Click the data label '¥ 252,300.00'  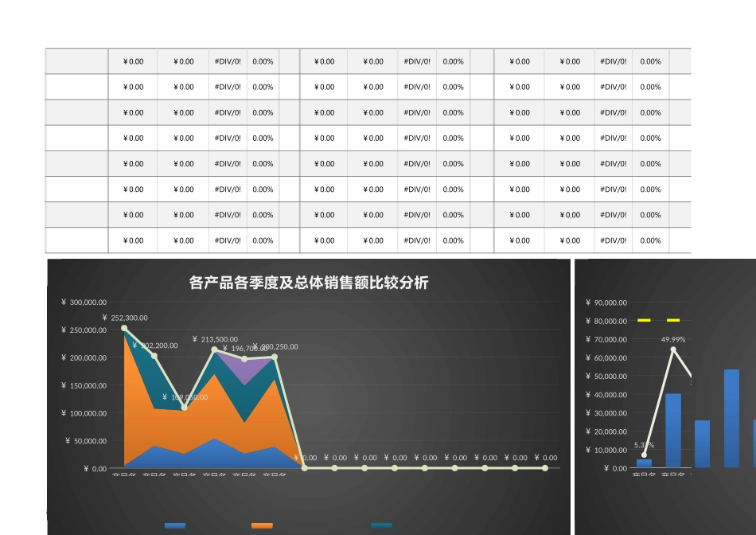[124, 316]
